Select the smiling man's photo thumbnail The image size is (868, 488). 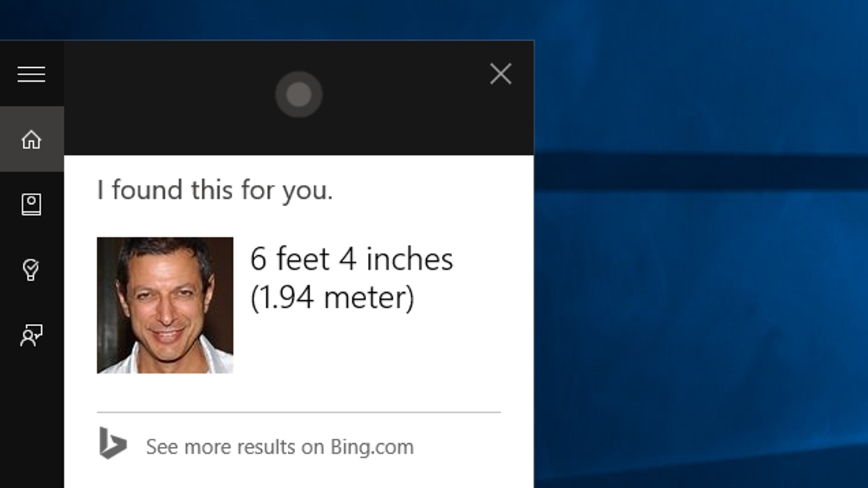(x=165, y=305)
